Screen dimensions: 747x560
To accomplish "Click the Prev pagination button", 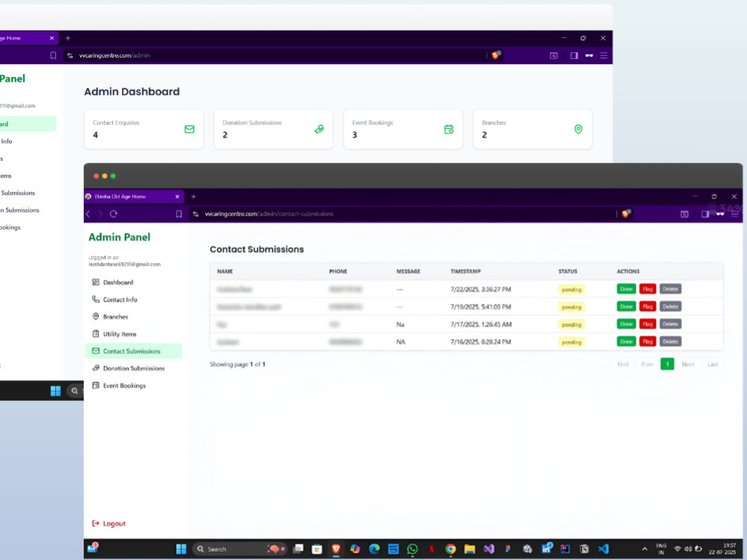I will tap(647, 364).
